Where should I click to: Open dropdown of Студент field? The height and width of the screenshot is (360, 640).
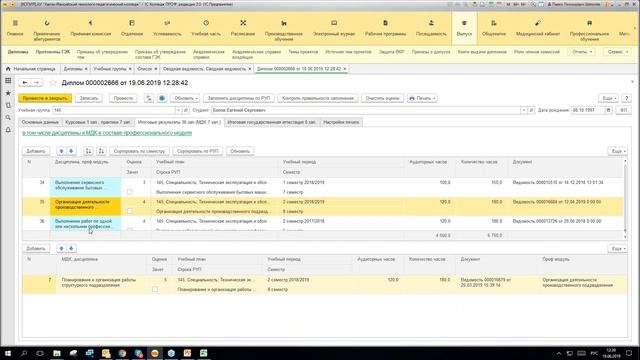[524, 110]
